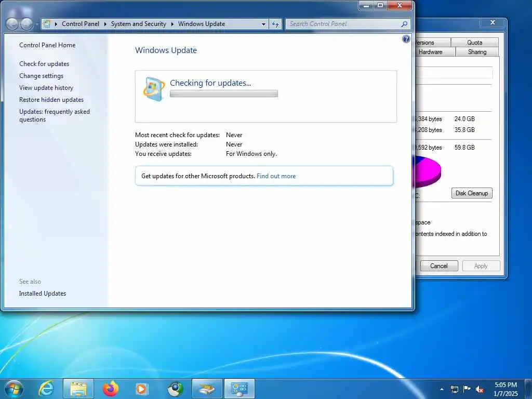The image size is (532, 399).
Task: Click the disk usage pie chart
Action: (428, 171)
